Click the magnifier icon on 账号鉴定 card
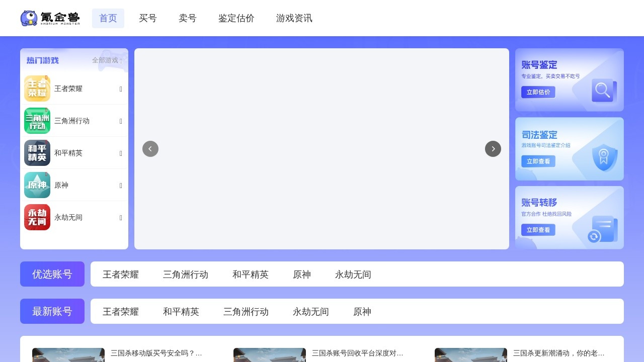This screenshot has height=362, width=644. (x=603, y=91)
